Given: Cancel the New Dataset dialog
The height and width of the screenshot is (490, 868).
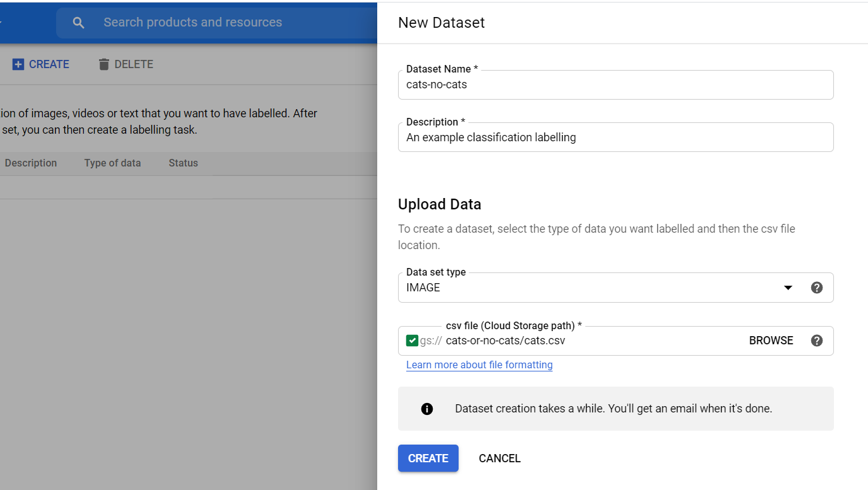Looking at the screenshot, I should (499, 458).
